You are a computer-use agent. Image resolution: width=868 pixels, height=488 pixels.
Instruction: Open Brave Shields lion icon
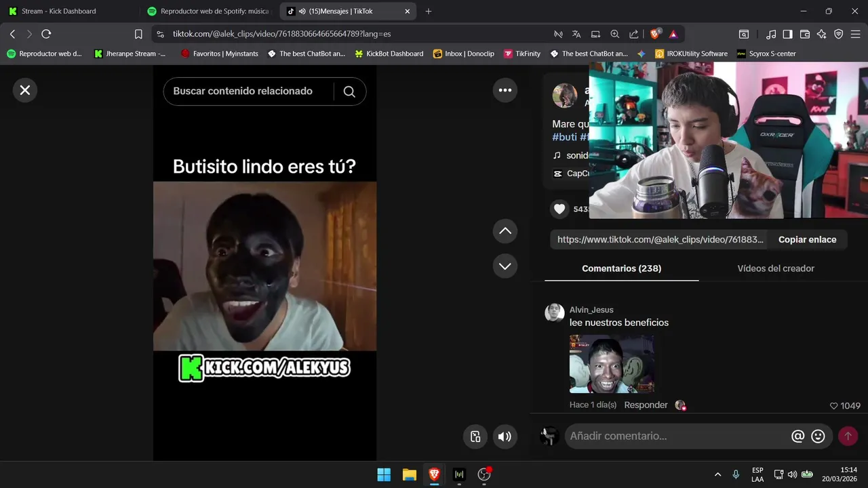pos(655,34)
